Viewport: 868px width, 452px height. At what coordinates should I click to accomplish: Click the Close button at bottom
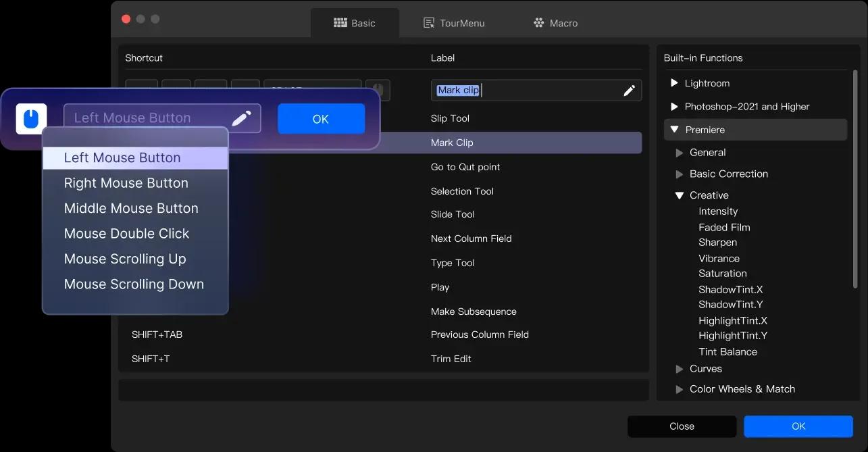click(x=682, y=426)
